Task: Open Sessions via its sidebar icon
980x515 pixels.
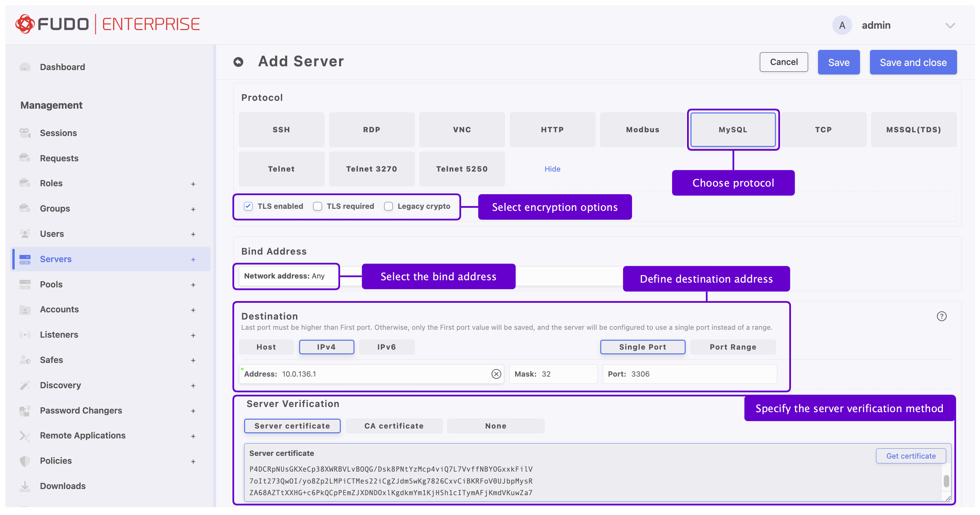Action: click(25, 133)
